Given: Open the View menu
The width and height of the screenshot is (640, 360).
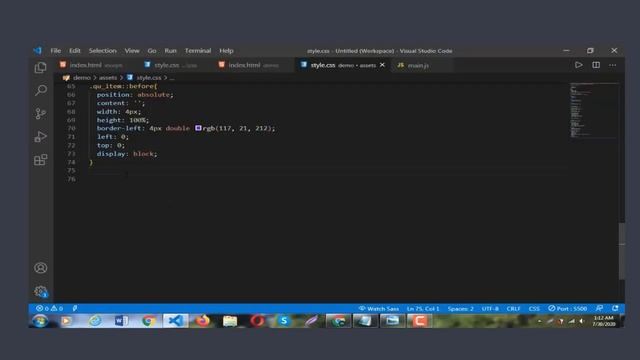Looking at the screenshot, I should point(132,51).
